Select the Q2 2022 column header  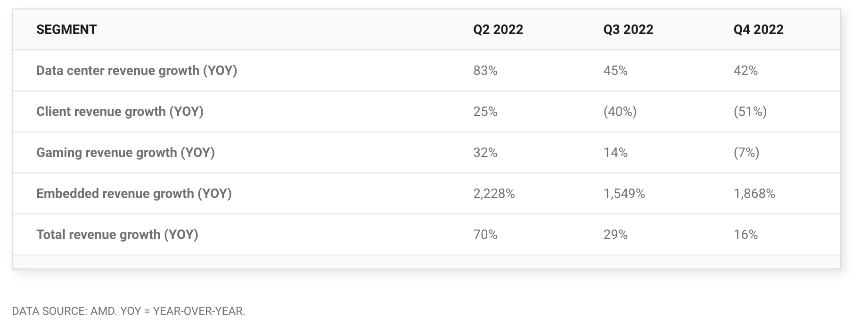[x=498, y=30]
